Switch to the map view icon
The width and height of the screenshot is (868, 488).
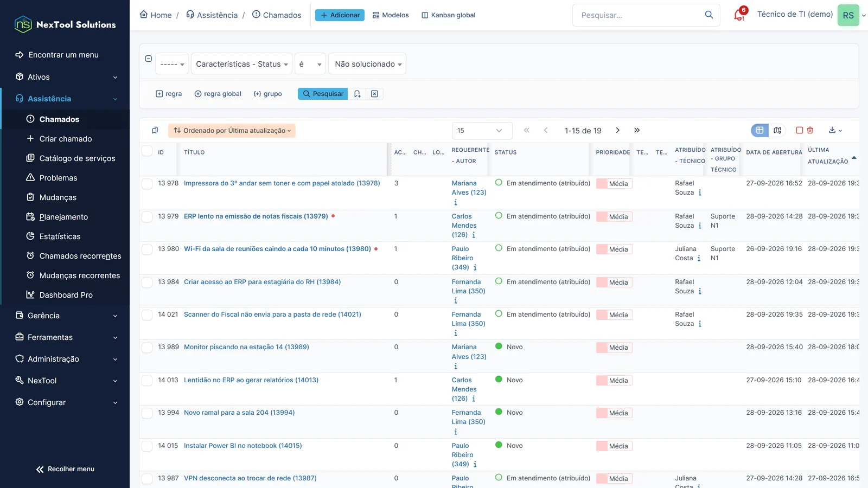[777, 130]
